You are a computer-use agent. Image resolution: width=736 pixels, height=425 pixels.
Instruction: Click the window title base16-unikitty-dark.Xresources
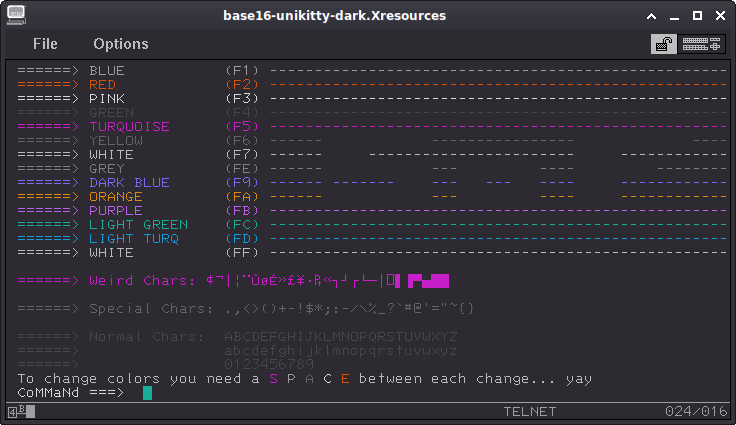pos(334,15)
